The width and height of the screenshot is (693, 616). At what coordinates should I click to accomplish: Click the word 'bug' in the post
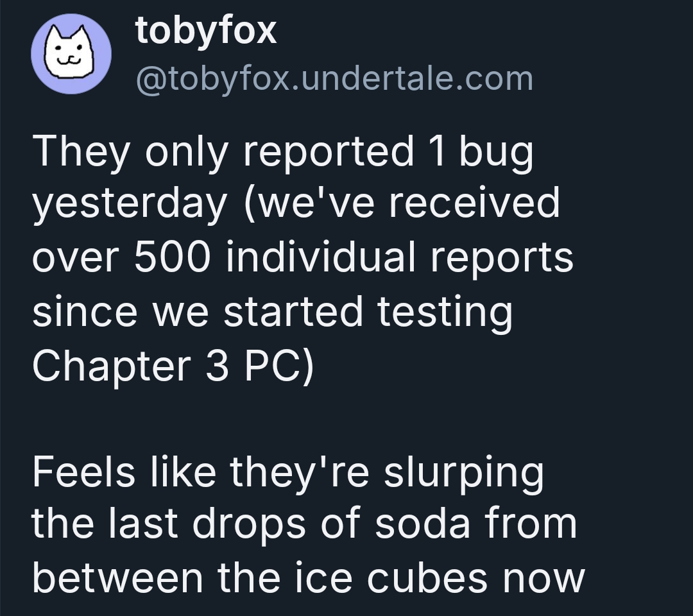point(496,151)
